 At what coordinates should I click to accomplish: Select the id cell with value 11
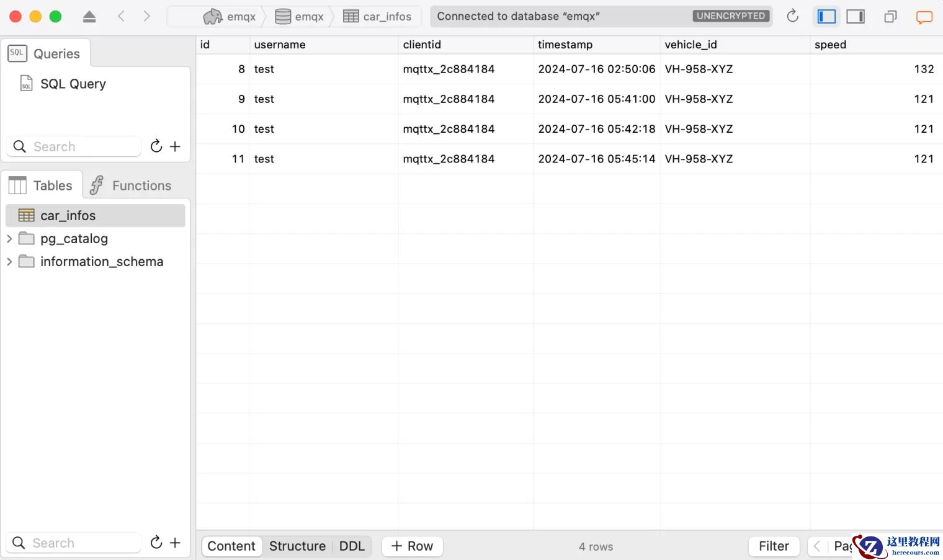coord(223,159)
